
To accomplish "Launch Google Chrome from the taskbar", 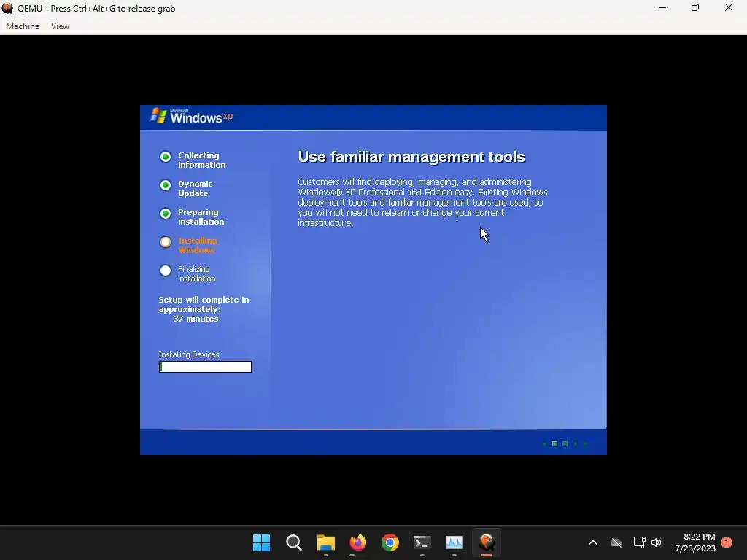I will click(390, 542).
